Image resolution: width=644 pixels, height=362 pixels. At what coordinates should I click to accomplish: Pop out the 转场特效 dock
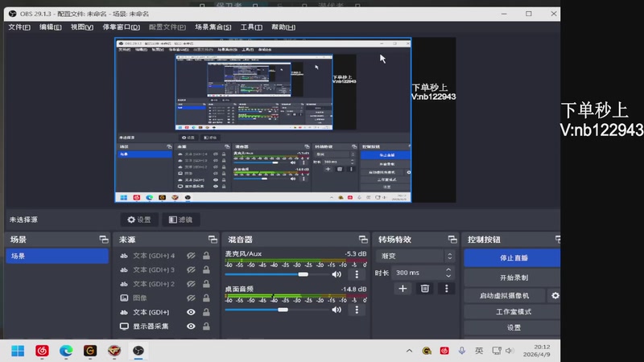(x=452, y=239)
